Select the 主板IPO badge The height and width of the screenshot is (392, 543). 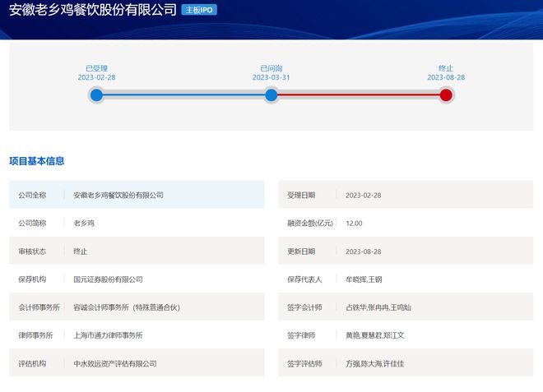[x=199, y=10]
